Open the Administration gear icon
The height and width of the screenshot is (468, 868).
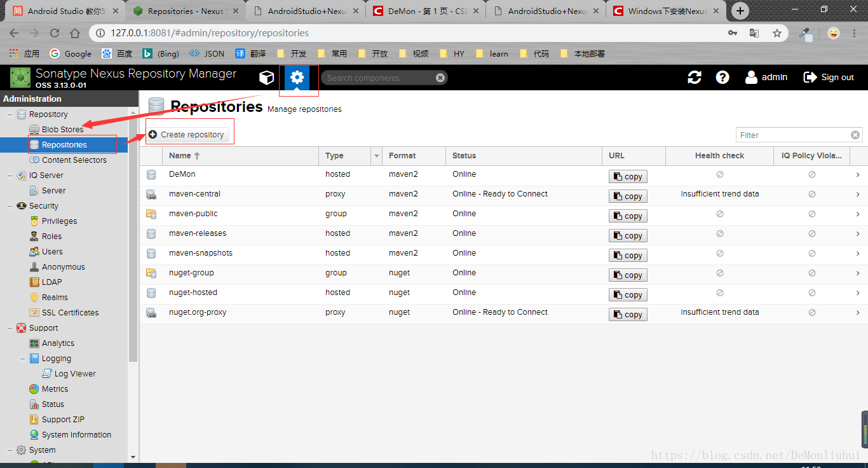(297, 78)
